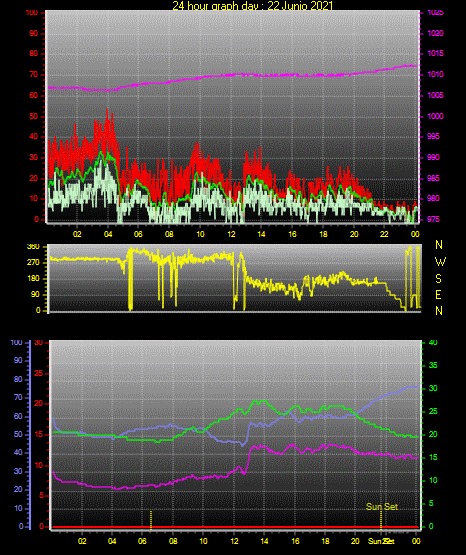The image size is (466, 555).
Task: Select compass letter E on direction axis
Action: click(438, 295)
